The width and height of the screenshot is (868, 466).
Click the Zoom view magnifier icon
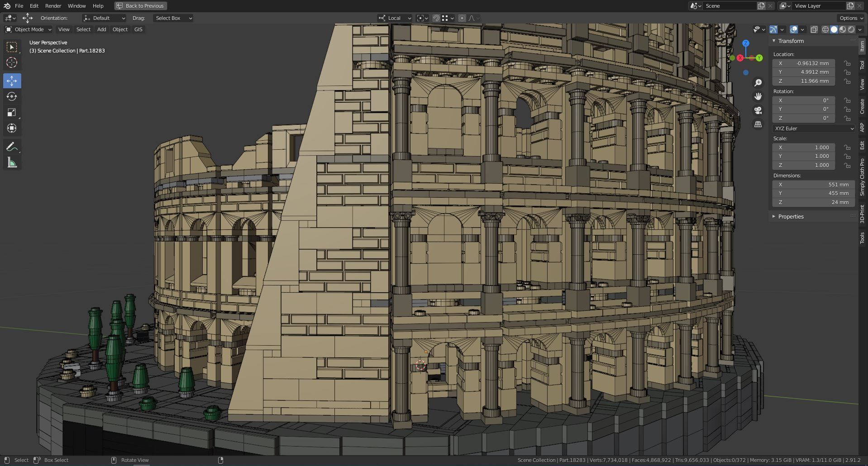pos(758,83)
